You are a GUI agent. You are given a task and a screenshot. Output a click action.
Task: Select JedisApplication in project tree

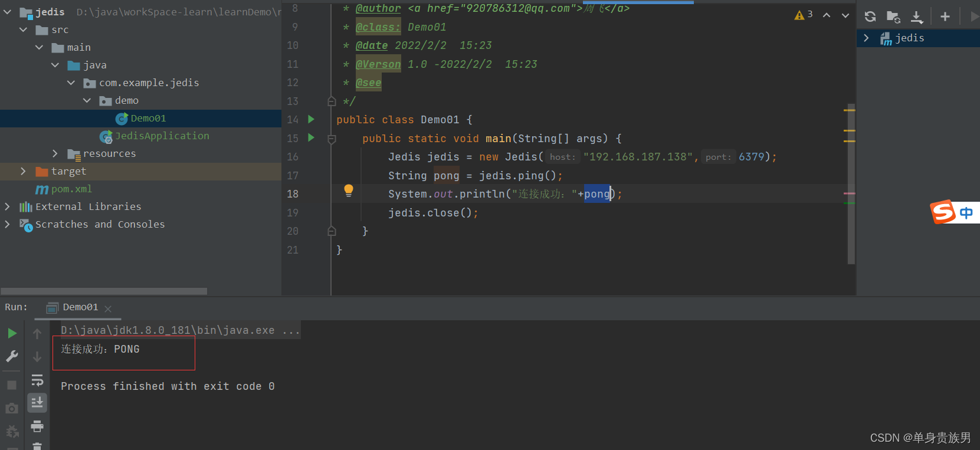[x=162, y=136]
